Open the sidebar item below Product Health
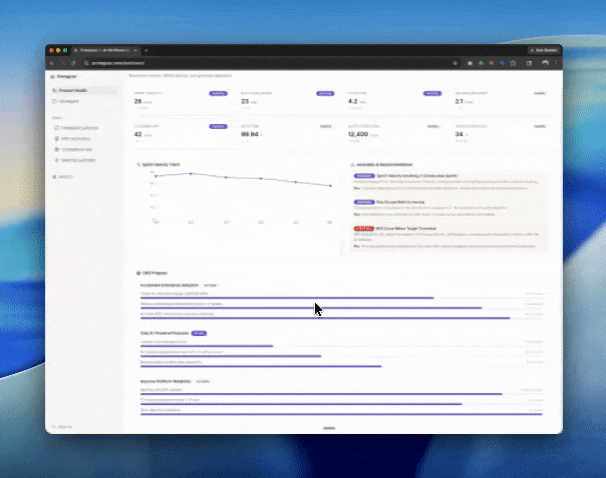This screenshot has width=606, height=478. point(84,101)
